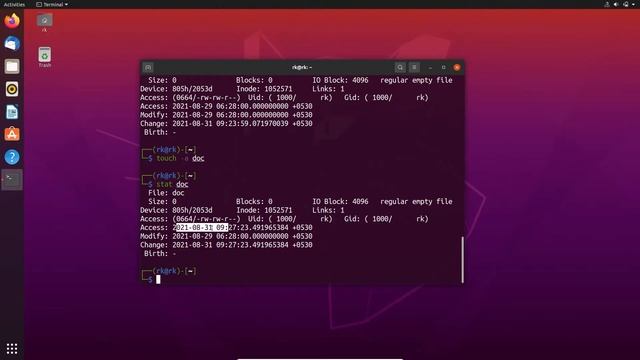Launch Thunderbird mail from the dock
Screen dimensions: 640x360
point(12,43)
